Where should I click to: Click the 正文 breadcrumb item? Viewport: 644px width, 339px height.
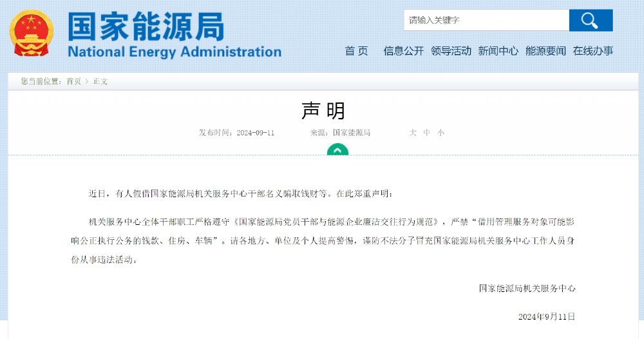tap(100, 81)
